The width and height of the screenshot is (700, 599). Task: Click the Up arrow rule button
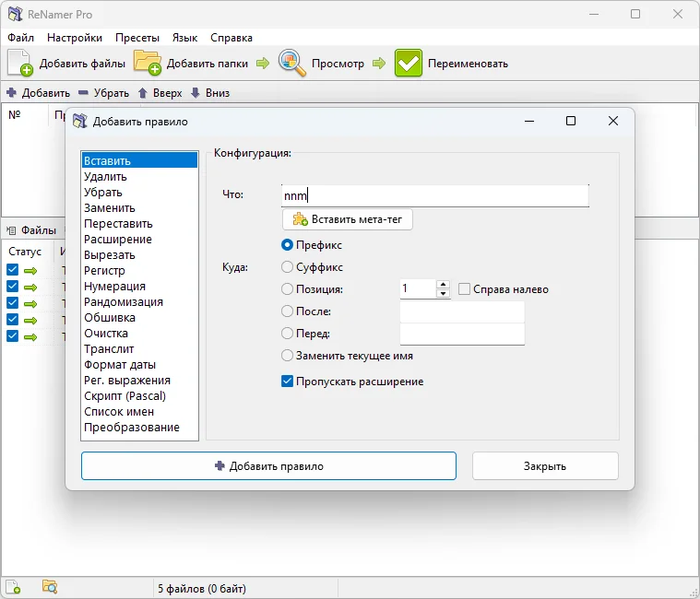[142, 93]
